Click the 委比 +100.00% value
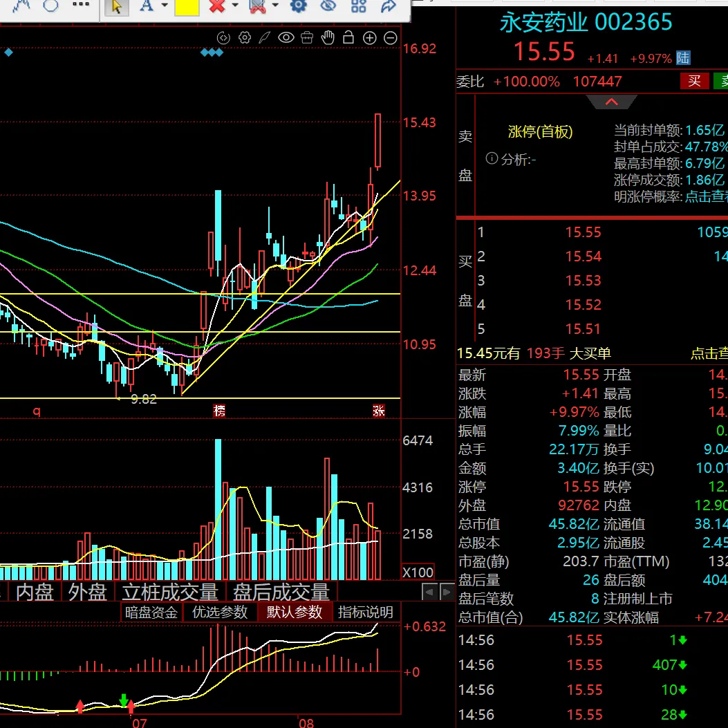This screenshot has height=728, width=728. click(x=527, y=82)
